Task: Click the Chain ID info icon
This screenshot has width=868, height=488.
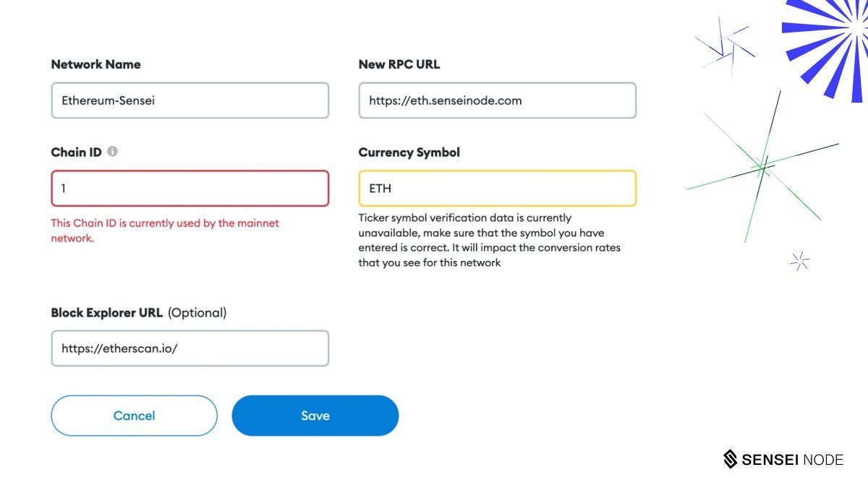Action: (x=113, y=152)
